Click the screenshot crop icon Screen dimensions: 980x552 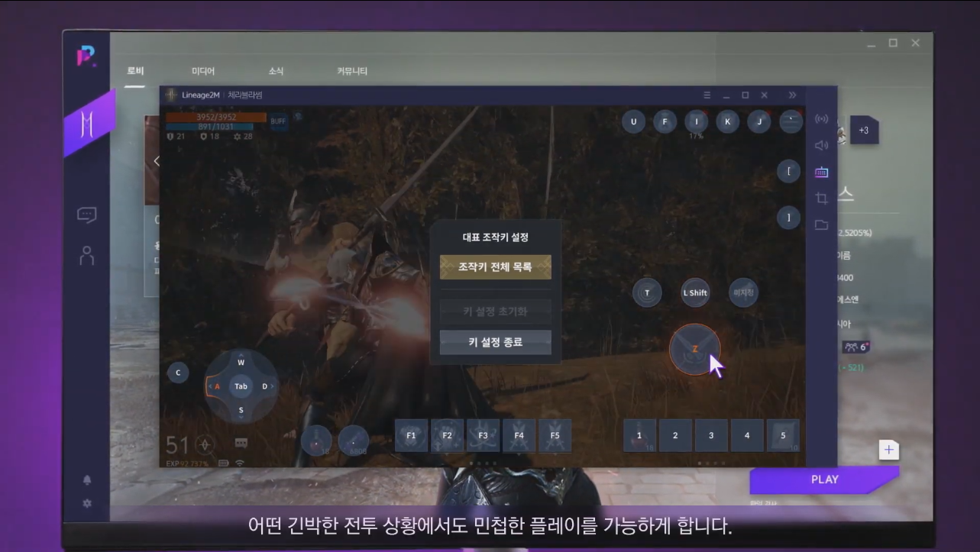click(821, 199)
